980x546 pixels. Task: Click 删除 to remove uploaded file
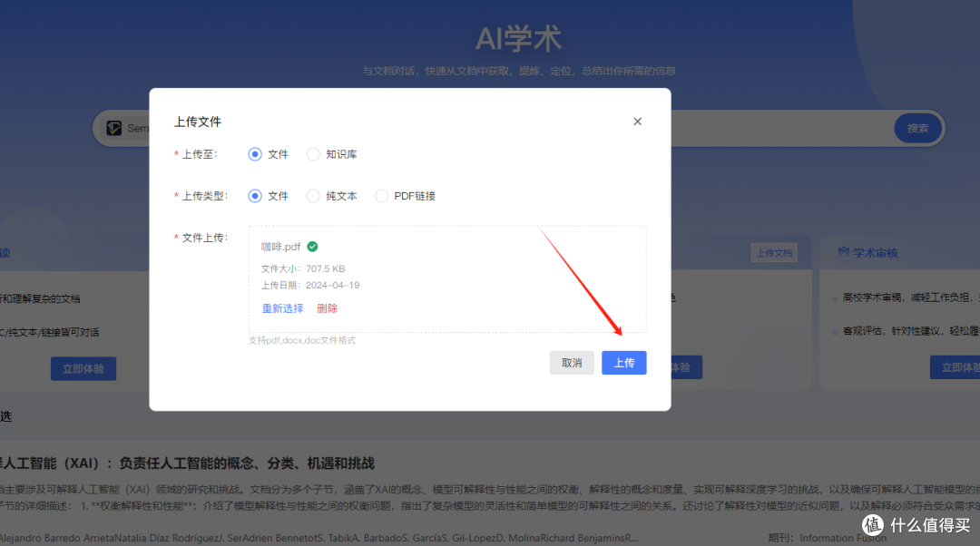click(327, 308)
